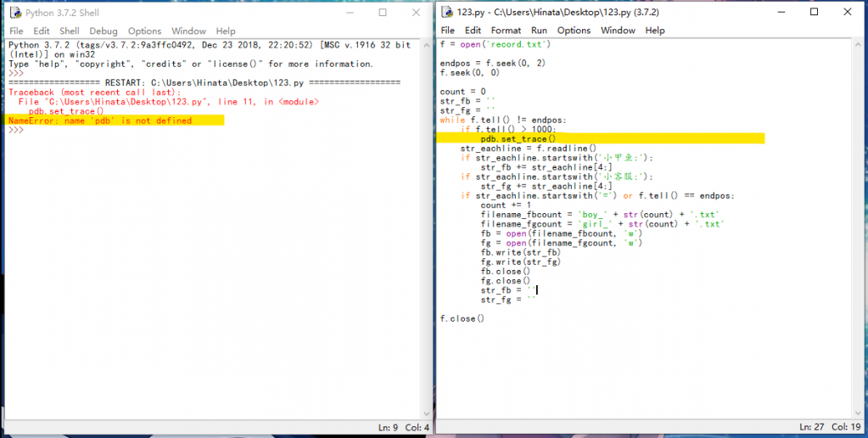Maximize the 123.py editor window
The image size is (868, 438).
(x=814, y=12)
